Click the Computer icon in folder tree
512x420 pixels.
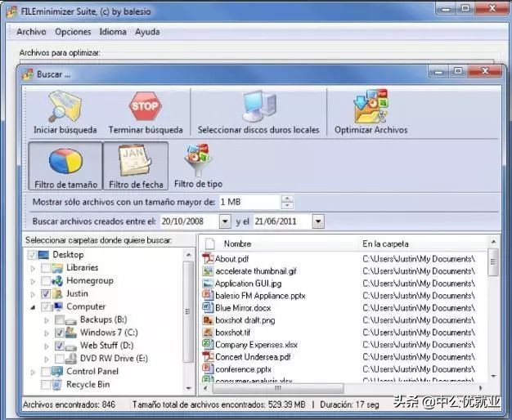coord(57,306)
